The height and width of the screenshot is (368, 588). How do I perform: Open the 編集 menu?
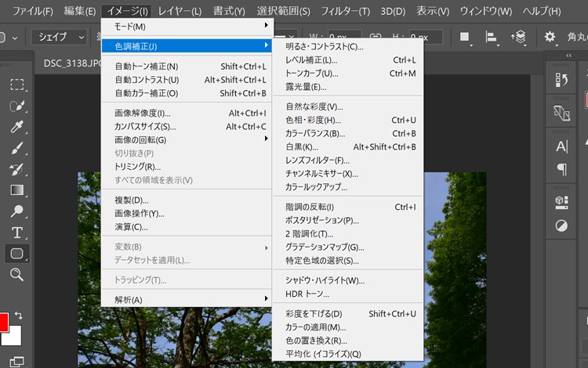pos(79,11)
